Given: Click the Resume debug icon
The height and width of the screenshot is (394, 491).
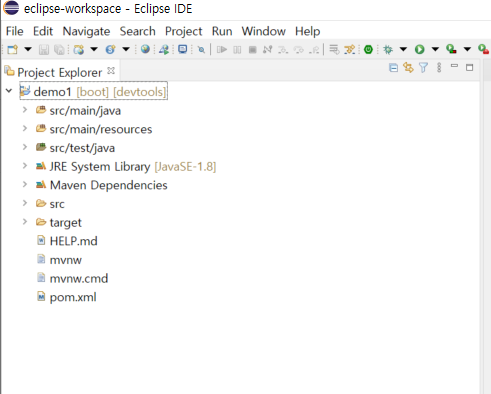Looking at the screenshot, I should [x=222, y=50].
